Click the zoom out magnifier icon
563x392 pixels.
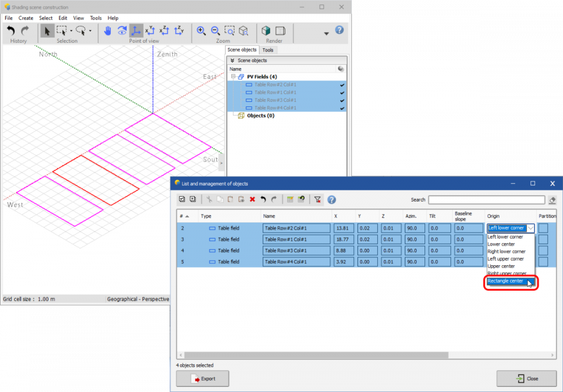pyautogui.click(x=215, y=31)
